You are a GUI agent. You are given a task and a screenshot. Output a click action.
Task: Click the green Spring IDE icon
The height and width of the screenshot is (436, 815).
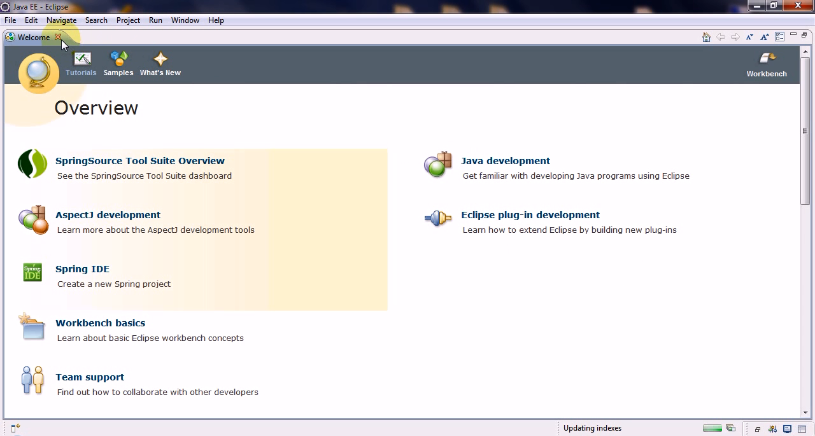[x=32, y=272]
